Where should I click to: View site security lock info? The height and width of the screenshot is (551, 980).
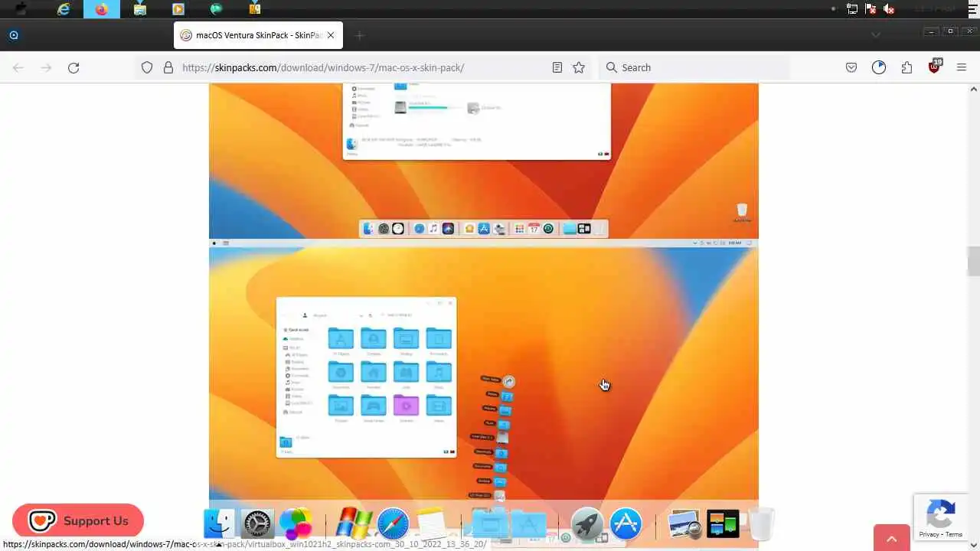(x=168, y=67)
